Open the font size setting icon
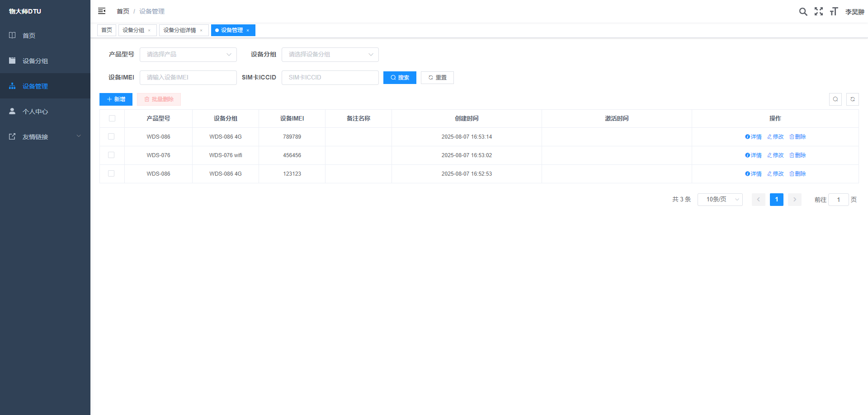Screen dimensions: 868x415 834,12
